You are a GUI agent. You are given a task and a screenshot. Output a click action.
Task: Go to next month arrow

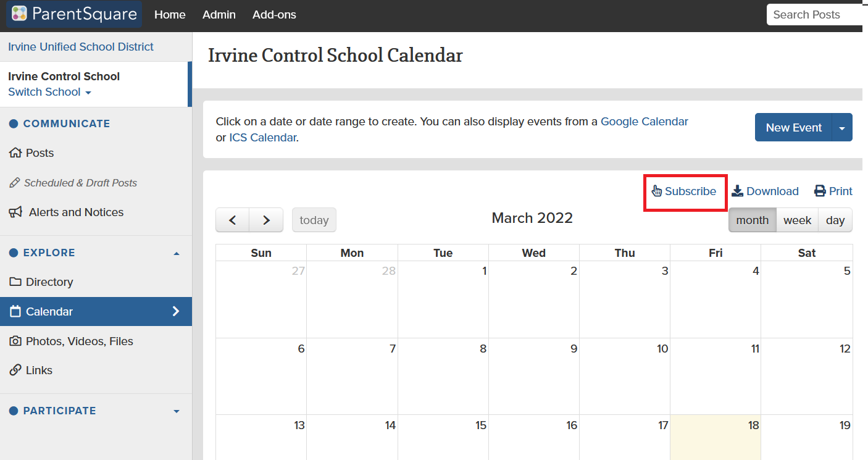tap(266, 220)
